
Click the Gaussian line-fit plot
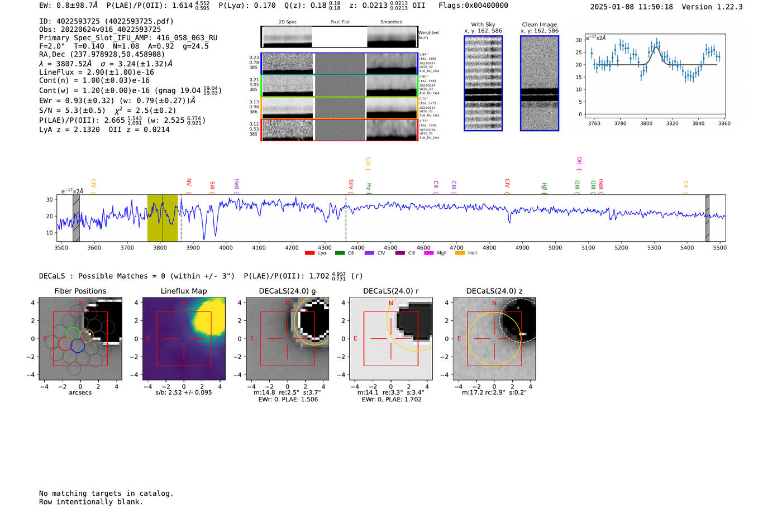tap(655, 75)
